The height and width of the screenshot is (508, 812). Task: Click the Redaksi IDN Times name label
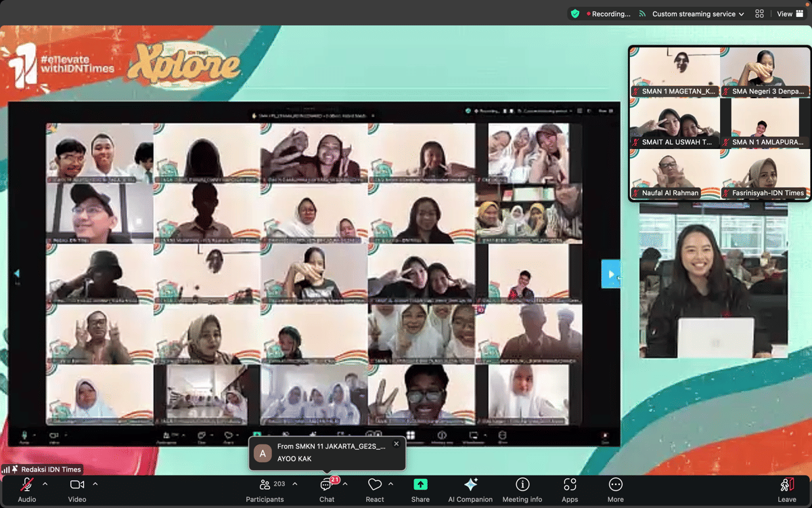[x=51, y=469]
